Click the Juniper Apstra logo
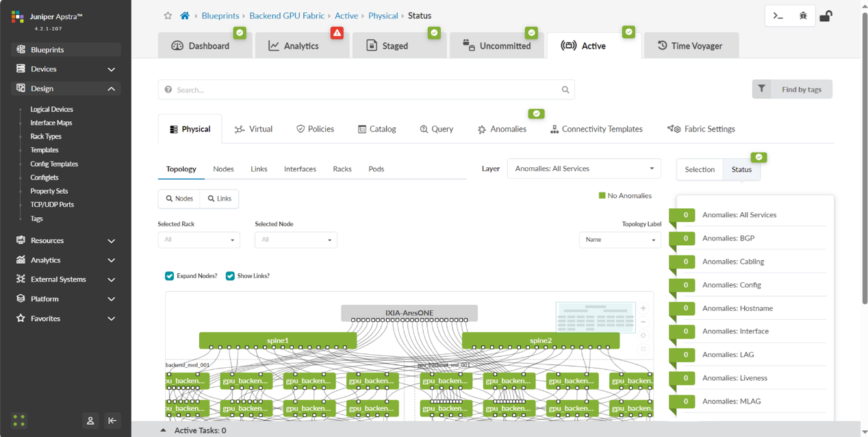The image size is (868, 437). [x=18, y=16]
